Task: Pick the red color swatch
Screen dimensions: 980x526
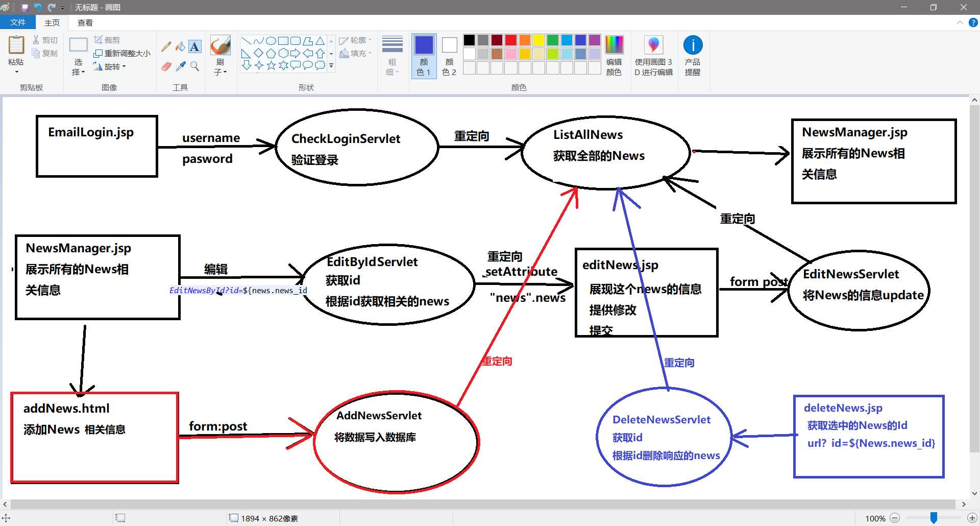Action: (x=511, y=40)
